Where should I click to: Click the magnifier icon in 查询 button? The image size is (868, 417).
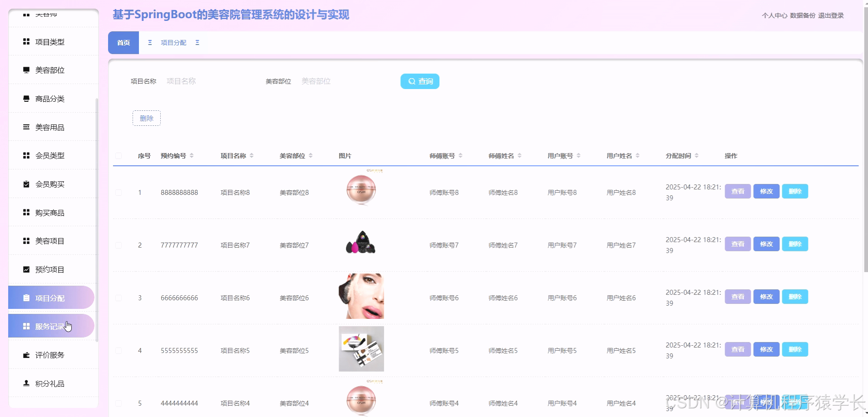(412, 81)
